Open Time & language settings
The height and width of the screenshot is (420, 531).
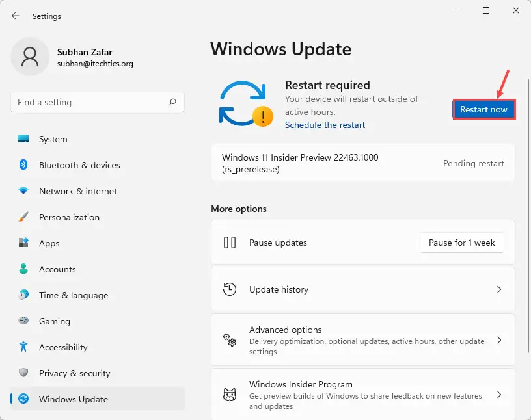98,295
